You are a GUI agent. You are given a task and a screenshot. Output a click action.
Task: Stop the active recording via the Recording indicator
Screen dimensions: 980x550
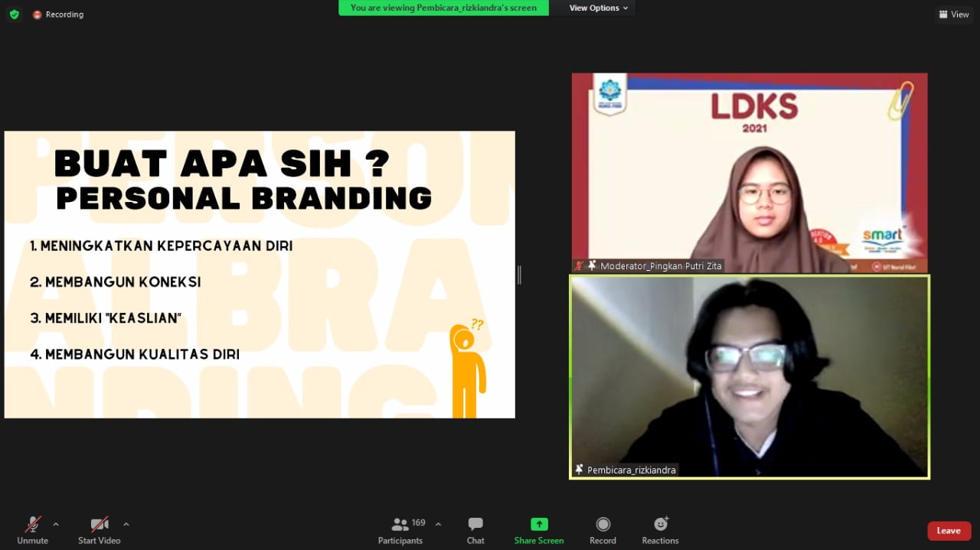point(57,14)
